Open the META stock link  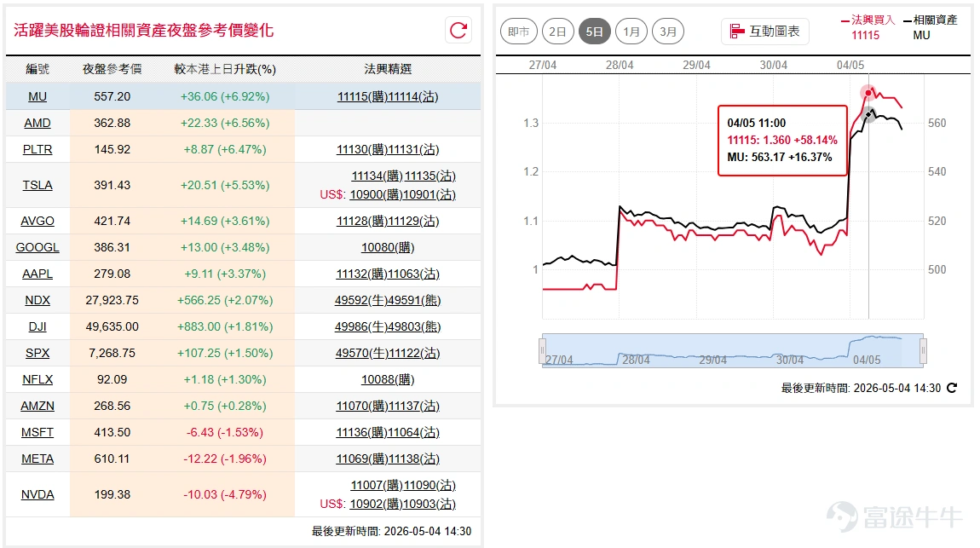pos(37,459)
